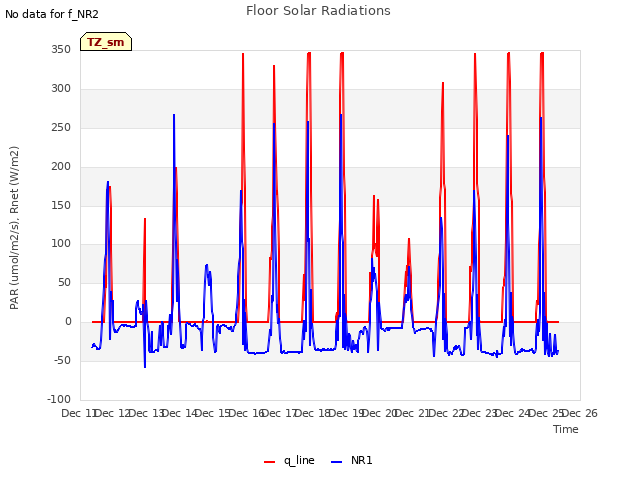
Task: Click the Dec 22 x-axis tick label
Action: (447, 413)
